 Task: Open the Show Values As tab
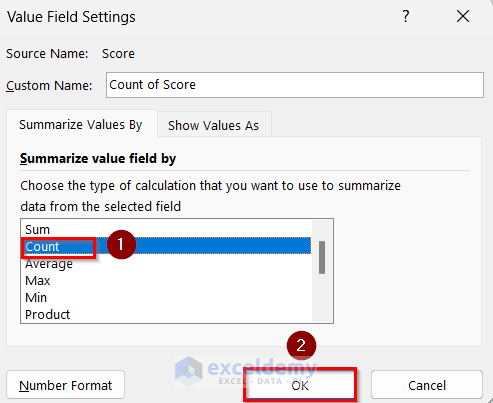click(x=214, y=125)
